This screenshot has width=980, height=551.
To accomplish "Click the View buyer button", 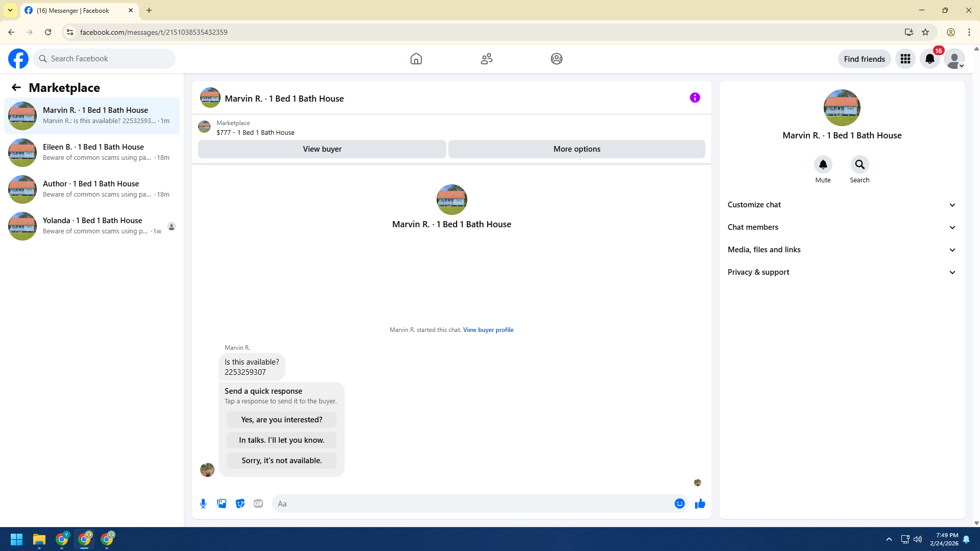I will coord(322,149).
